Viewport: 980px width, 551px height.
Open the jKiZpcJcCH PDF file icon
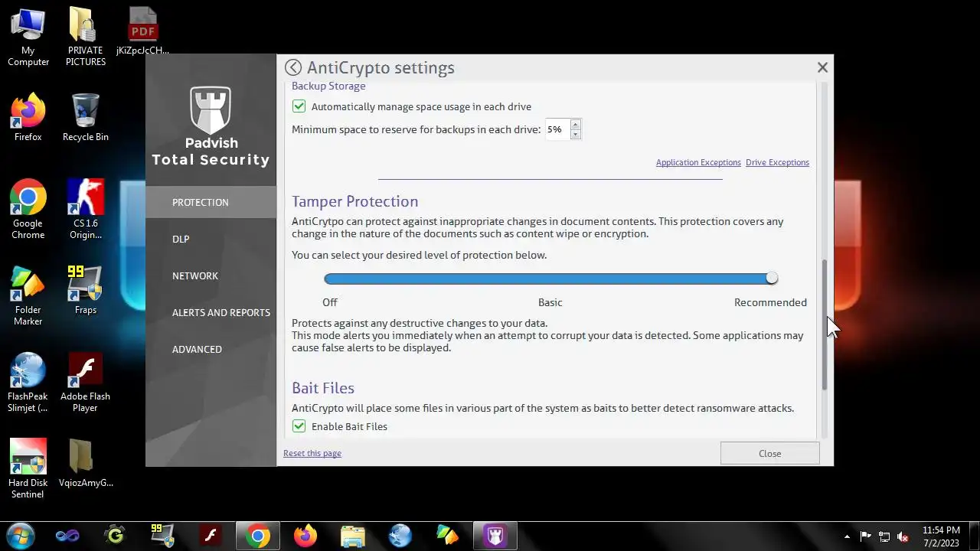coord(142,31)
